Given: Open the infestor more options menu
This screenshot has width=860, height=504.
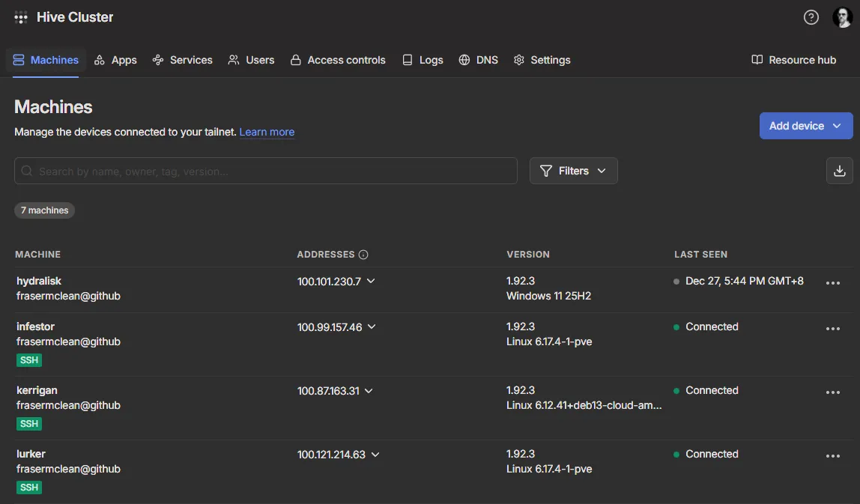Looking at the screenshot, I should point(832,329).
